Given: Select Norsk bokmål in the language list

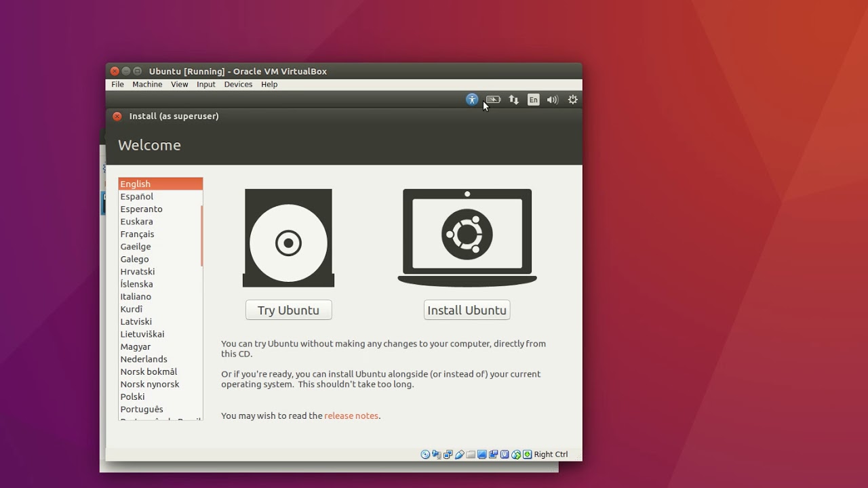Looking at the screenshot, I should pyautogui.click(x=160, y=372).
